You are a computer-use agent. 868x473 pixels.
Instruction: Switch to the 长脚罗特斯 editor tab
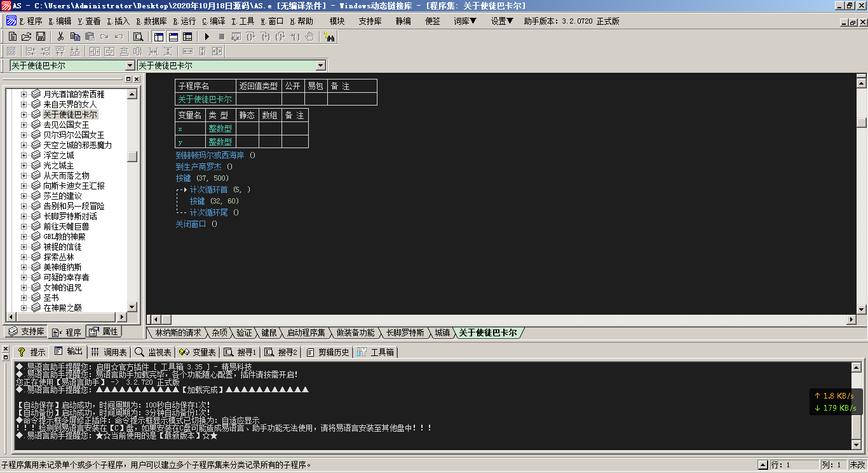click(x=405, y=332)
